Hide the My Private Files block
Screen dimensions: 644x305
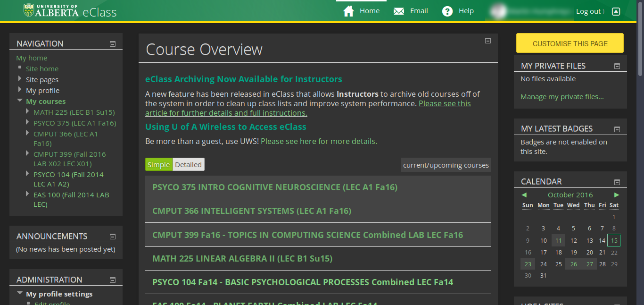(617, 66)
